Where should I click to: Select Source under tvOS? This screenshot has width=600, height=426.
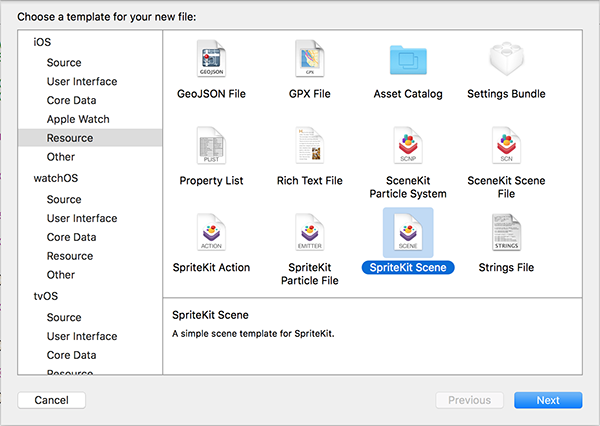[64, 317]
